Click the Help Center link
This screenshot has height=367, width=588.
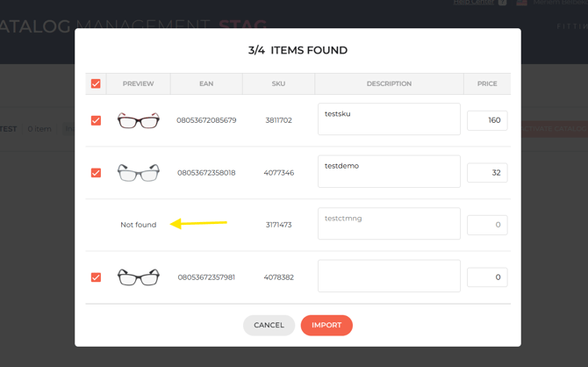tap(473, 3)
